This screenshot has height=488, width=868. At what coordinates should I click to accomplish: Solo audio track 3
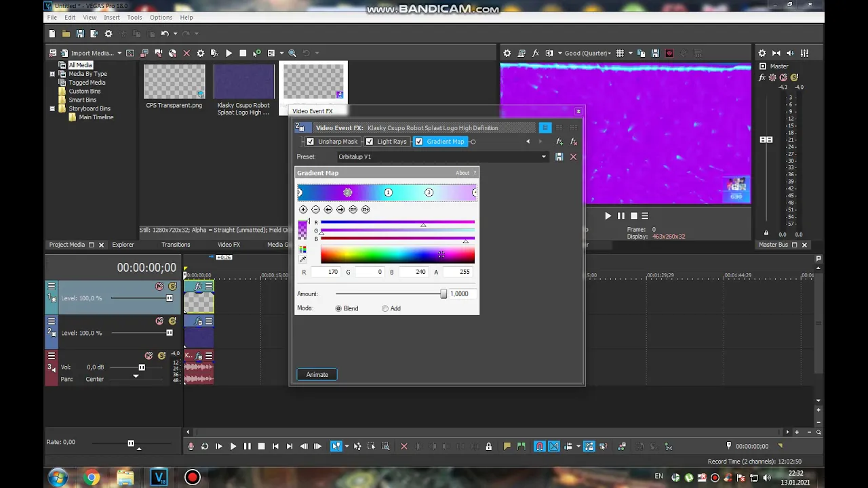[161, 356]
